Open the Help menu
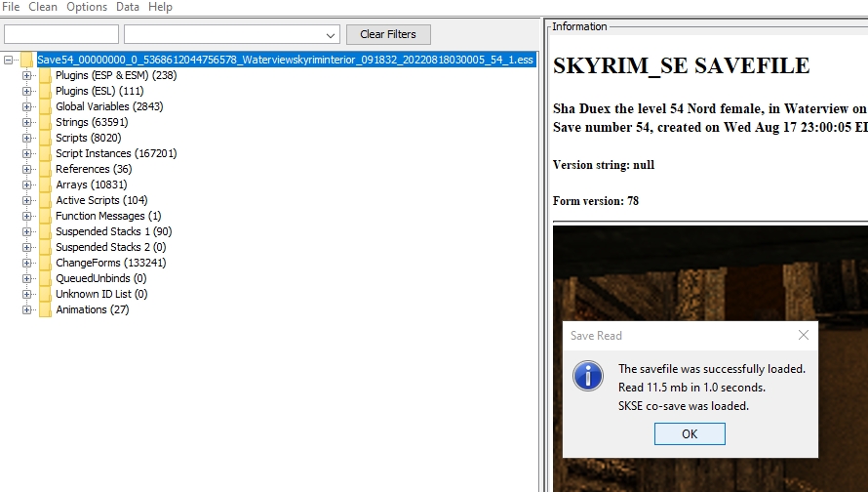Screen dimensions: 868x492 tap(160, 7)
